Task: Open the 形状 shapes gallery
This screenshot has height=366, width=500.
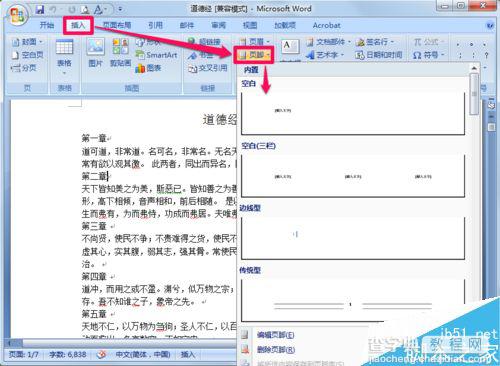Action: pos(149,42)
